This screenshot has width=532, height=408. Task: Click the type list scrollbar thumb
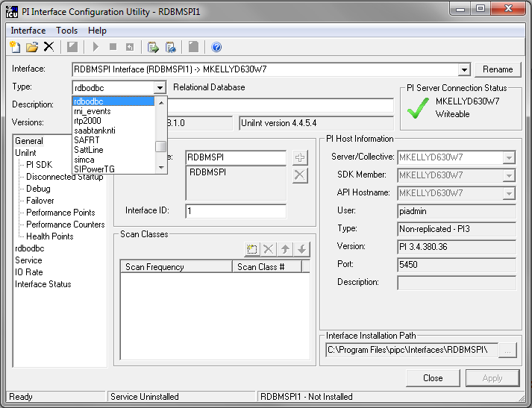coord(161,146)
